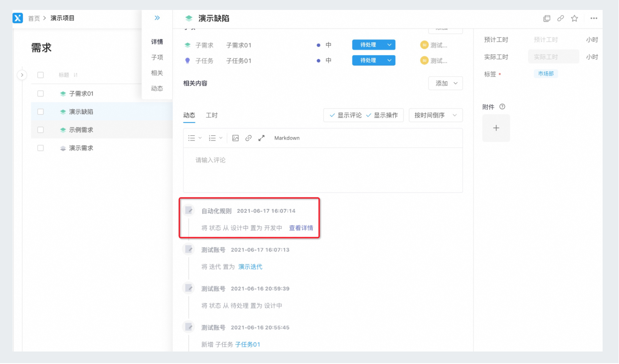Open the more options ellipsis menu

(x=594, y=18)
